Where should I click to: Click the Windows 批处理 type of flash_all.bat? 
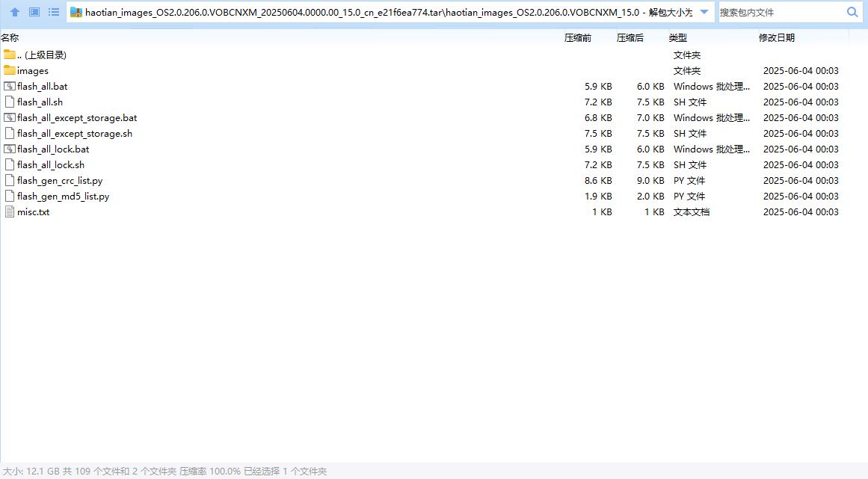click(711, 86)
